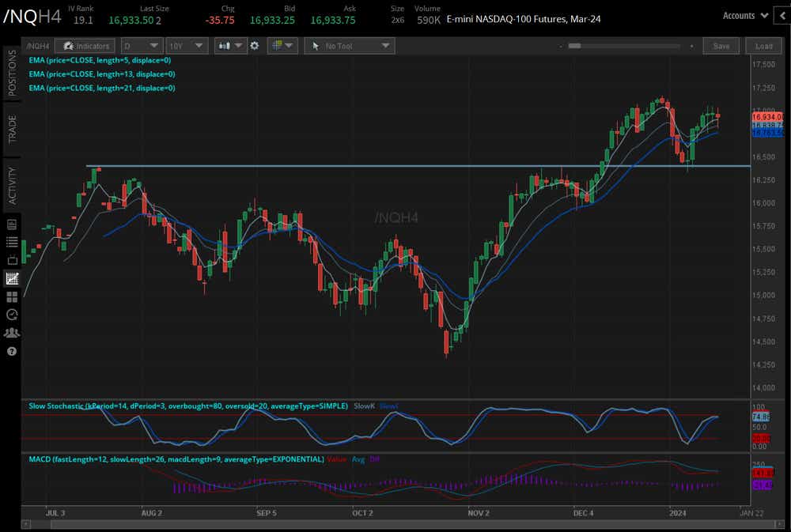Open the POSITIONS side tab
Screen dimensions: 791x532
click(x=12, y=73)
